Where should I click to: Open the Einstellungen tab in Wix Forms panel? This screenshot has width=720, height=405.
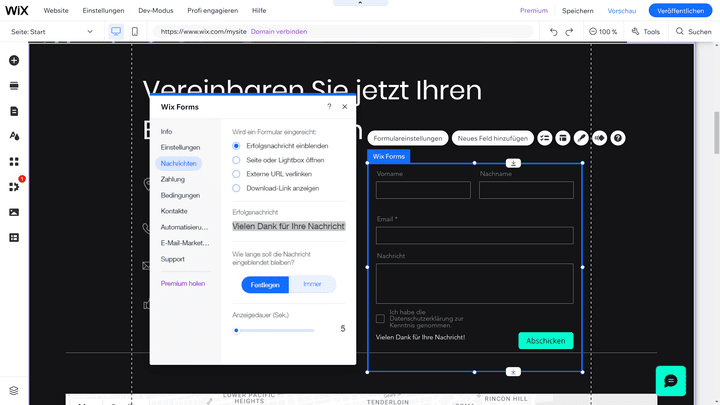[180, 147]
